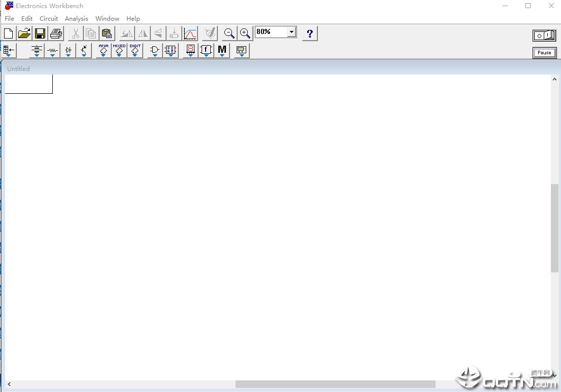The height and width of the screenshot is (392, 561).
Task: Click the Pause simulation button
Action: (x=544, y=53)
